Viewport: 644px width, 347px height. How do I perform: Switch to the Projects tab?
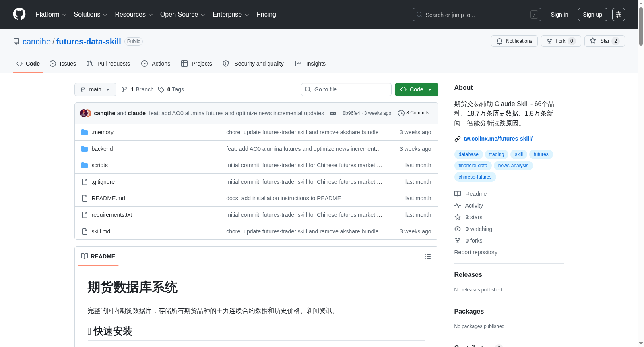coord(196,64)
